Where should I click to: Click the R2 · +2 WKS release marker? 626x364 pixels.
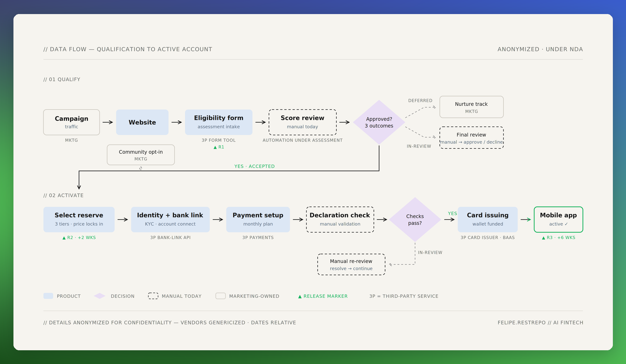tap(79, 237)
